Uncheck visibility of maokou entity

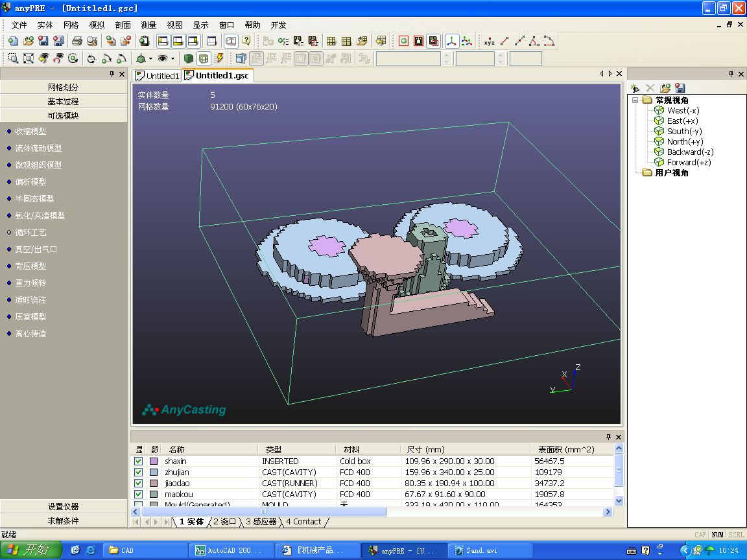tap(138, 495)
